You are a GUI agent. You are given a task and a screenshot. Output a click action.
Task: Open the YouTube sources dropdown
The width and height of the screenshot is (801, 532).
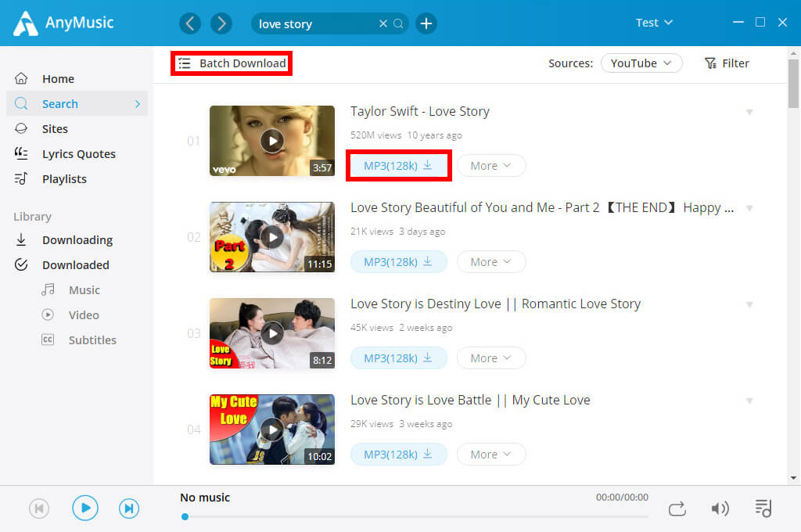point(641,63)
